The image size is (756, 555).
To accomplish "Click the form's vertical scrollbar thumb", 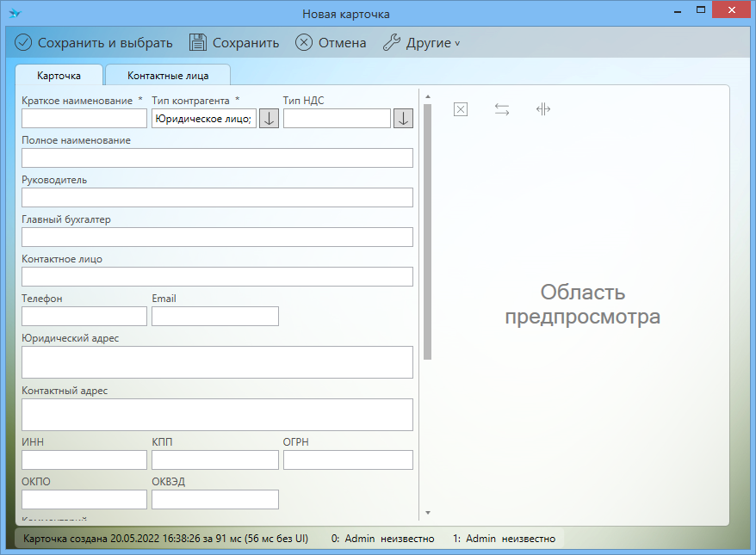I will pos(427,232).
